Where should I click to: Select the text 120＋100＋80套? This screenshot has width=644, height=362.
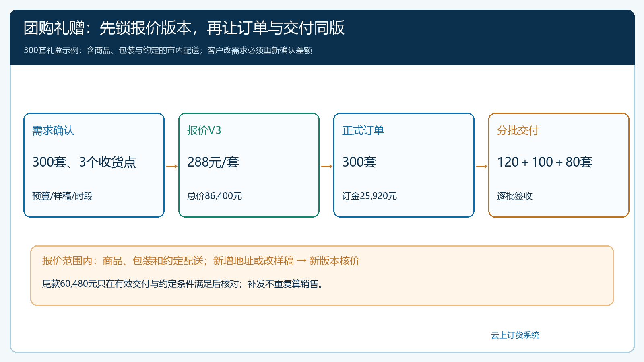click(545, 162)
